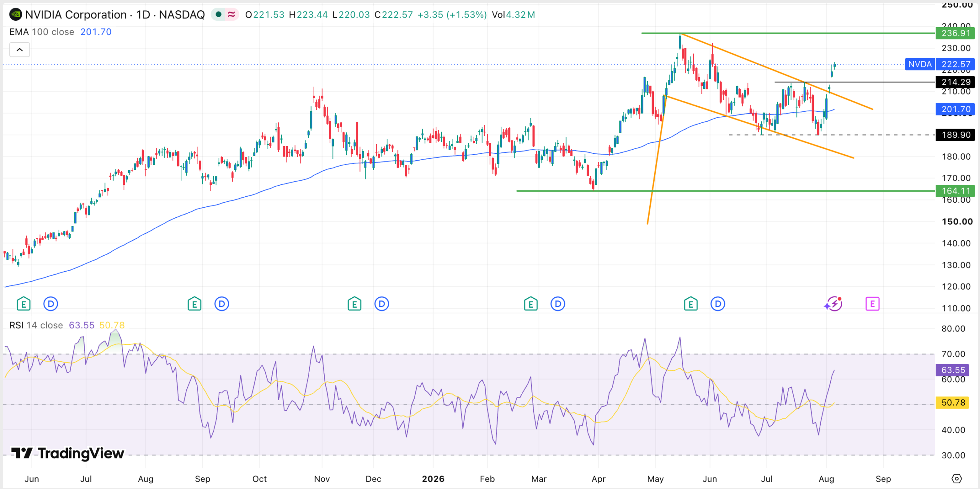The image size is (980, 489).
Task: Click the green 164.11 price label on the axis
Action: [955, 191]
